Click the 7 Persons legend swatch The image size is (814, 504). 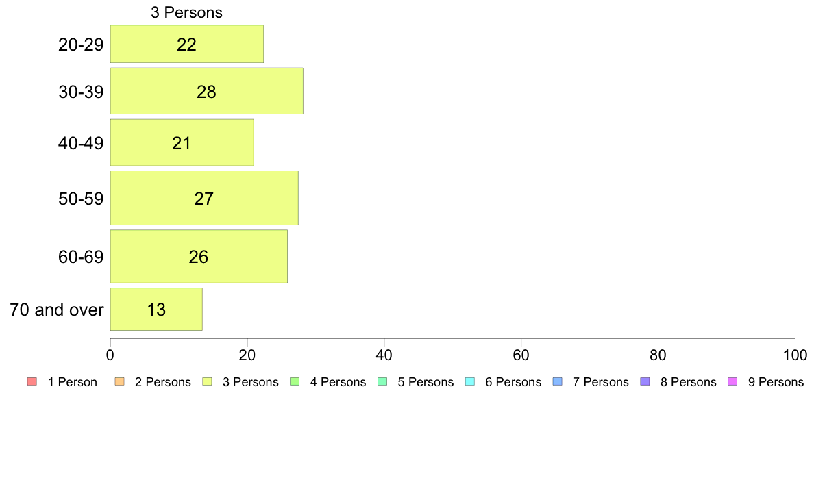(558, 381)
